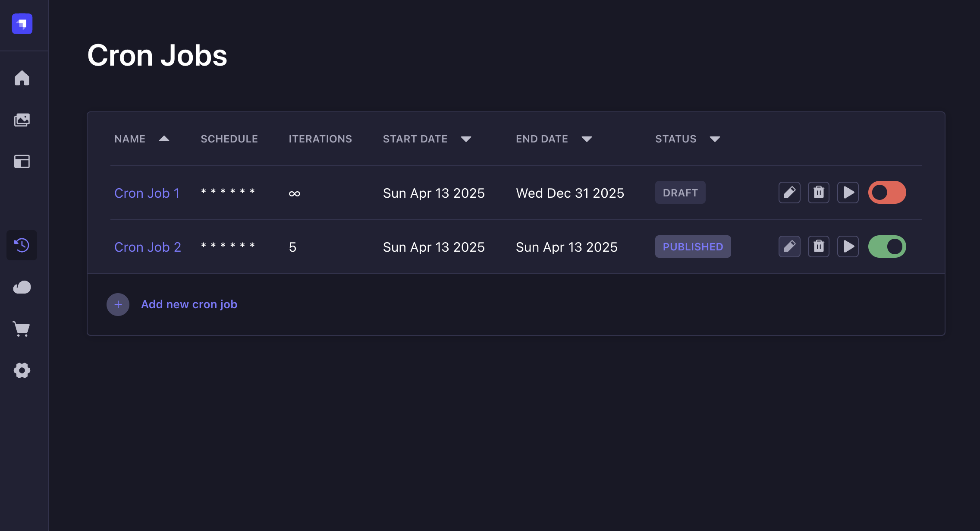Sort by Status column arrow
Screen dimensions: 980x531
click(715, 139)
